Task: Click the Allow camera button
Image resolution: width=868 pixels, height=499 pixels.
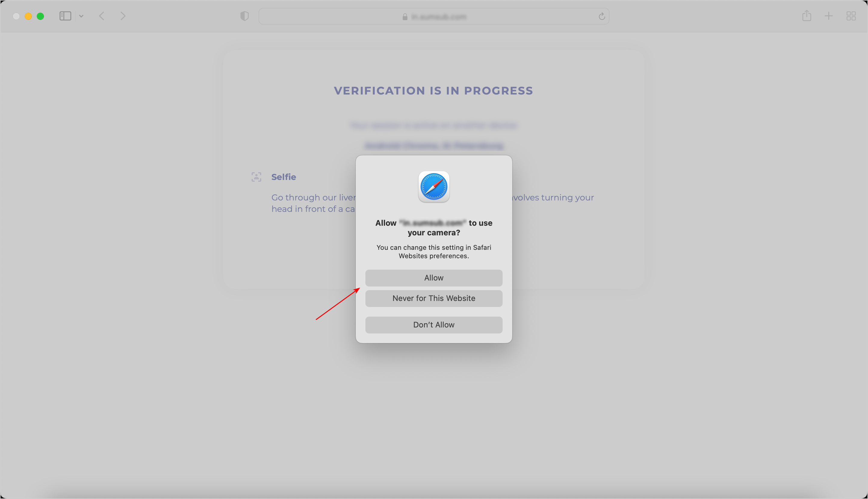Action: [433, 278]
